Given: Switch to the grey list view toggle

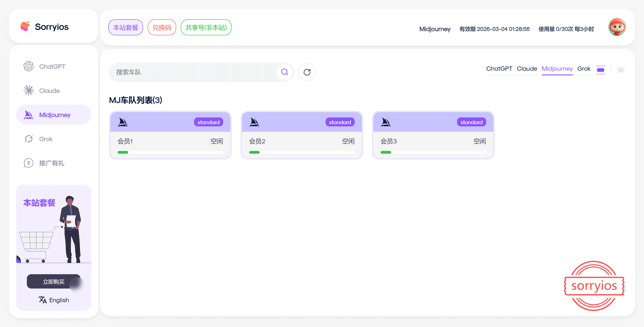Looking at the screenshot, I should (621, 70).
